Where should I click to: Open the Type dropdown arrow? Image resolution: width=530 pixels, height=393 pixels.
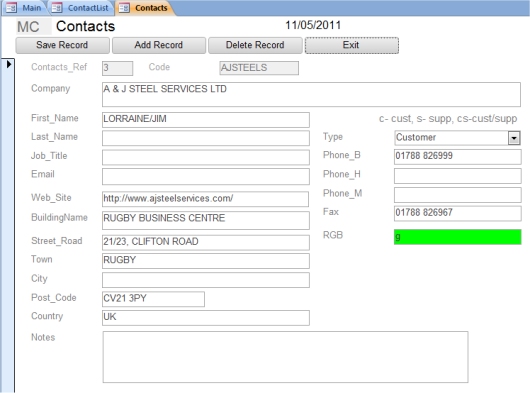[514, 138]
